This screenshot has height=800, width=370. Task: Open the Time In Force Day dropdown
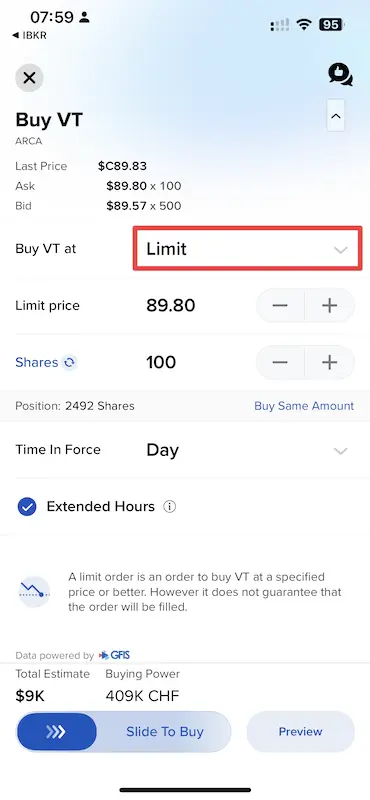click(x=248, y=450)
